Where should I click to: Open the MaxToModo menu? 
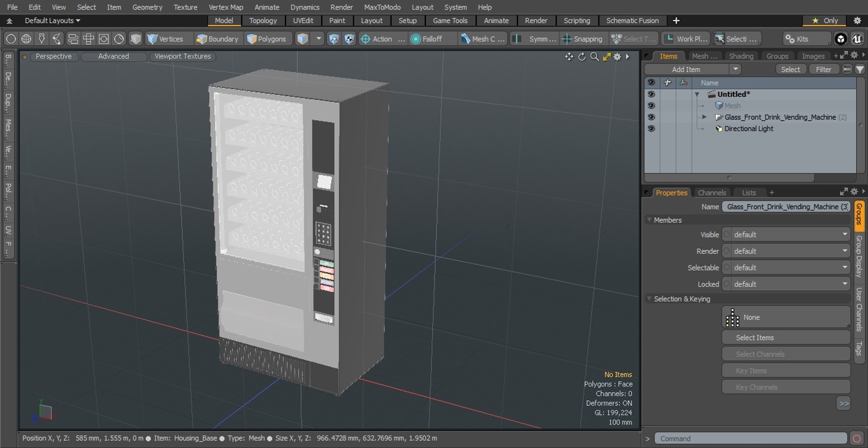coord(382,7)
